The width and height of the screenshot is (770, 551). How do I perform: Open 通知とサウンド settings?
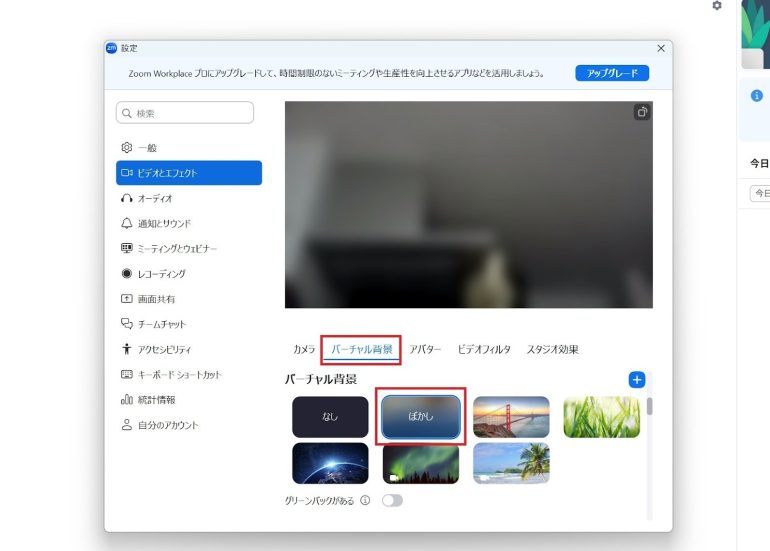[163, 224]
